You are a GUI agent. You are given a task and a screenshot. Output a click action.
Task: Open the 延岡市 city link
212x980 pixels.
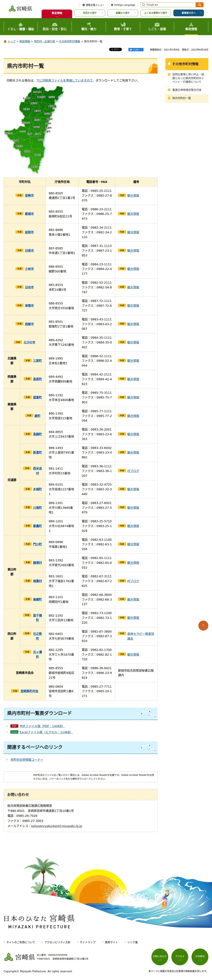point(29,232)
